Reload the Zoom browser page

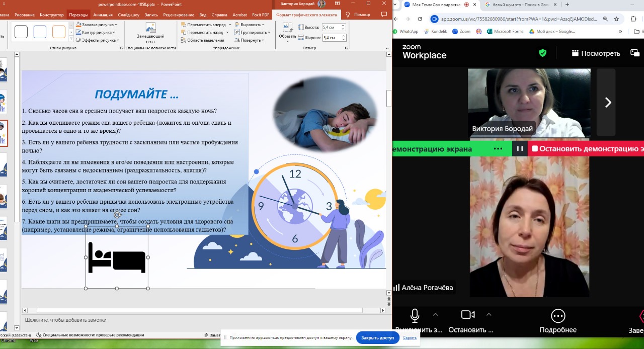(x=420, y=19)
